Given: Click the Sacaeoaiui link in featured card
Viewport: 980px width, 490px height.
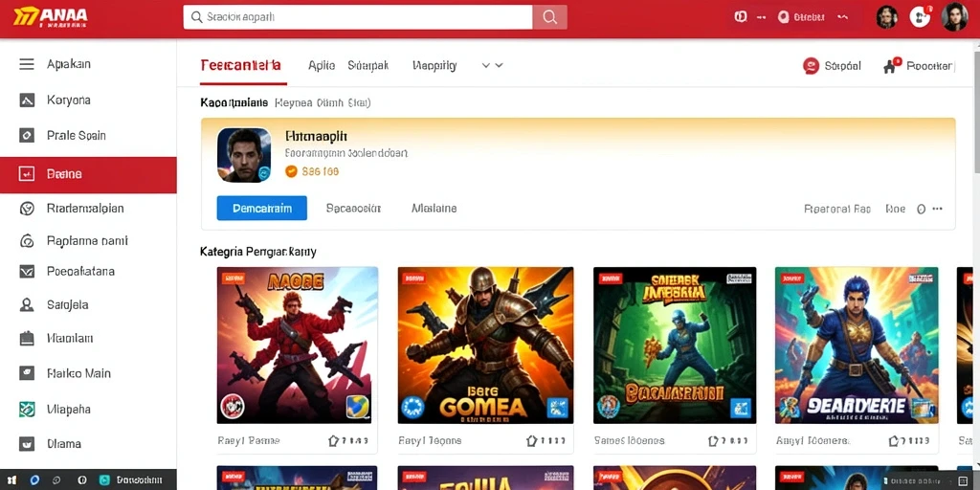Looking at the screenshot, I should pyautogui.click(x=354, y=209).
